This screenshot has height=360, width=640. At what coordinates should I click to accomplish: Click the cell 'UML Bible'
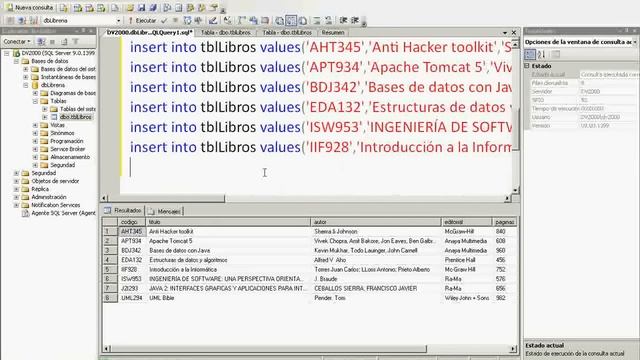[228, 298]
